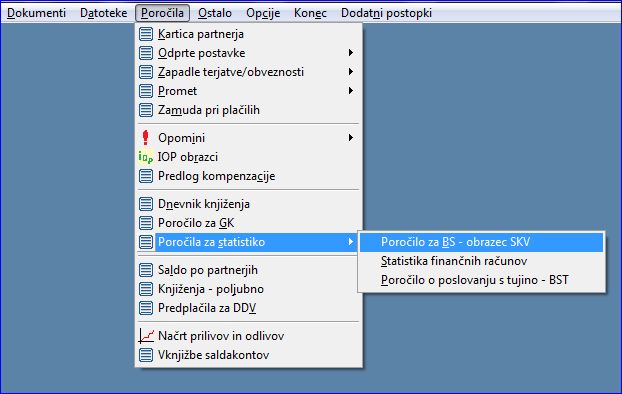Click the green IOP icon beside IOP obrazci
The width and height of the screenshot is (622, 394).
pyautogui.click(x=146, y=157)
